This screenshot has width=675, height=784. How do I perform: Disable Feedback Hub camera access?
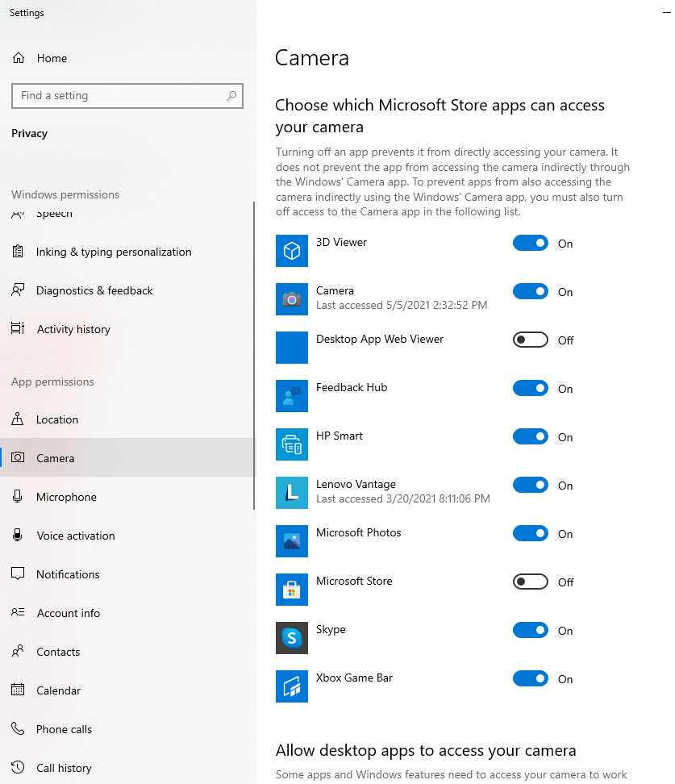(x=531, y=389)
